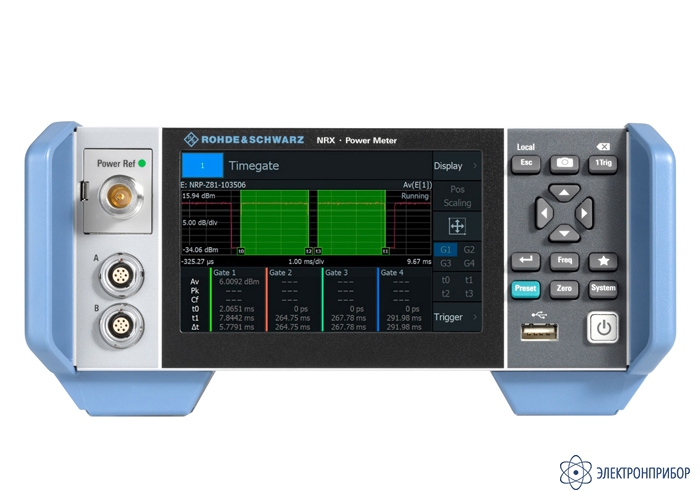Click the Gate 1 column header
The image size is (700, 500).
pyautogui.click(x=225, y=272)
